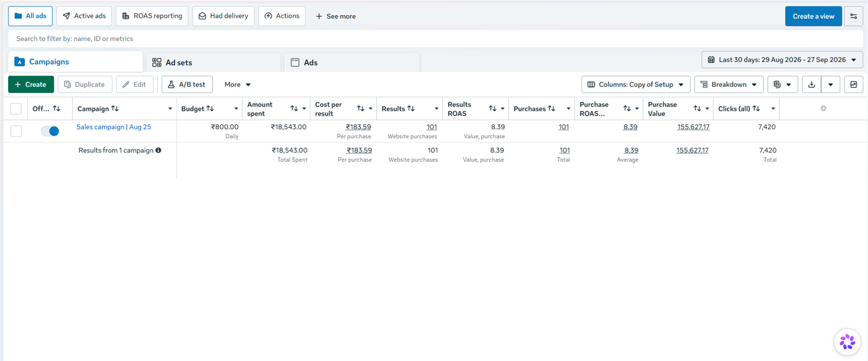Start an A/B test
Viewport: 868px width, 361px height.
(x=187, y=85)
